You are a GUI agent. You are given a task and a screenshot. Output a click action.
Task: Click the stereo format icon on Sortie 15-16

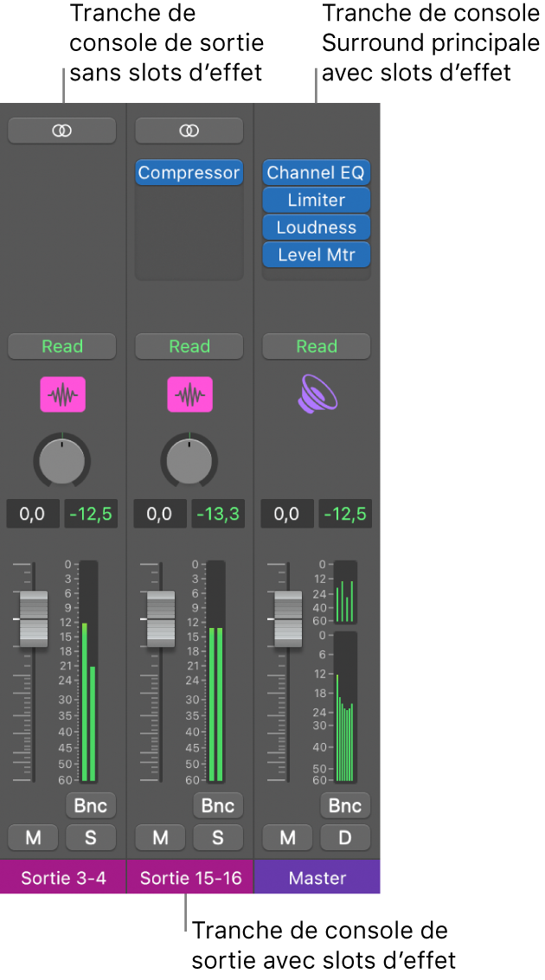pos(189,130)
